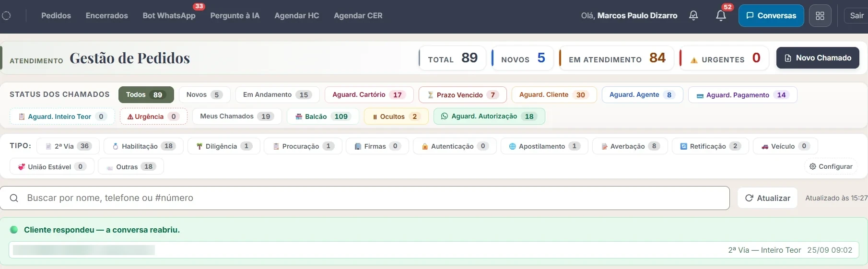Click the 'Cliente respondeu' notification text
This screenshot has width=868, height=269.
pyautogui.click(x=102, y=230)
